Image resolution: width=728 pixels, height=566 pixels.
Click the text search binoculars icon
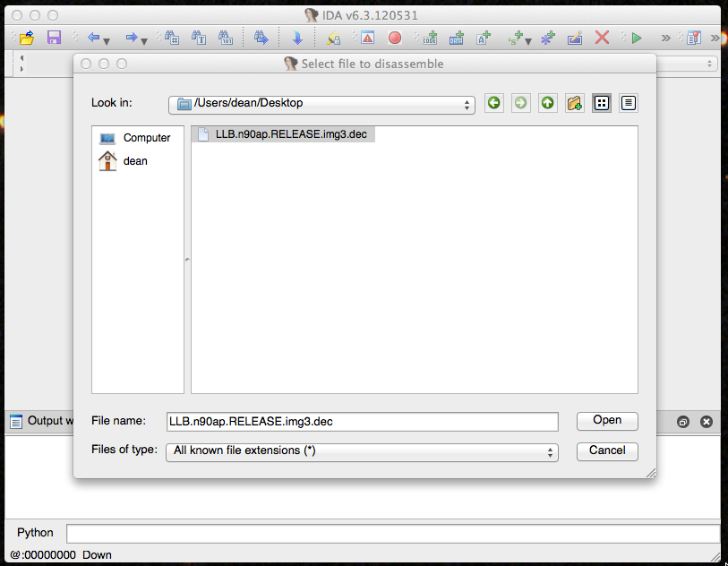coord(199,38)
